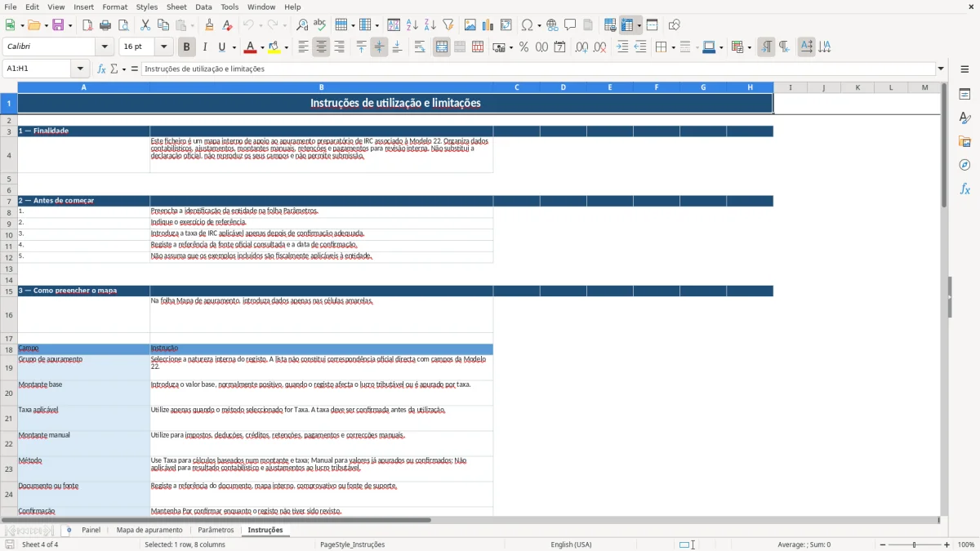Open the font color dropdown arrow

pyautogui.click(x=261, y=47)
